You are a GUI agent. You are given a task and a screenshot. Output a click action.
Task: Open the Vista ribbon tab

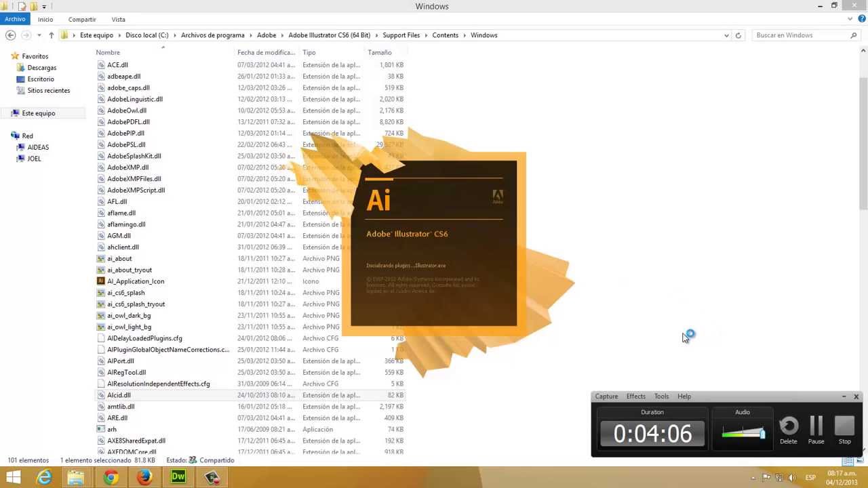[118, 19]
